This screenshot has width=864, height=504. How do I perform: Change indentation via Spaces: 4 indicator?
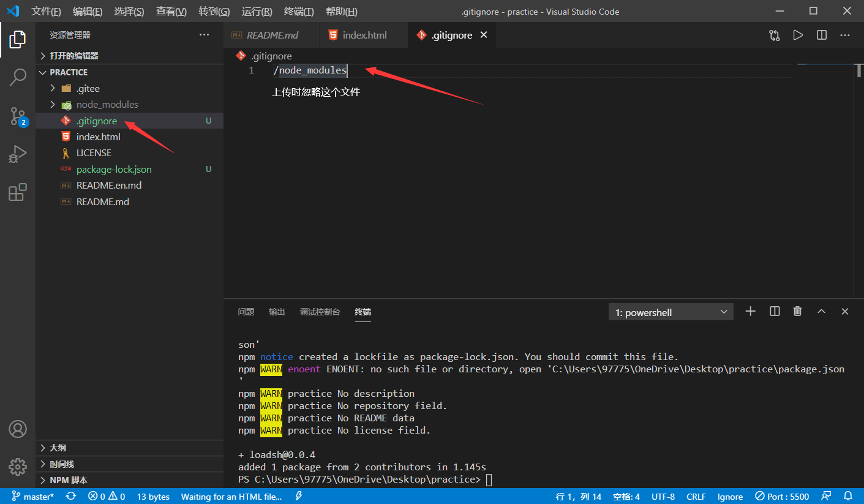pyautogui.click(x=626, y=496)
